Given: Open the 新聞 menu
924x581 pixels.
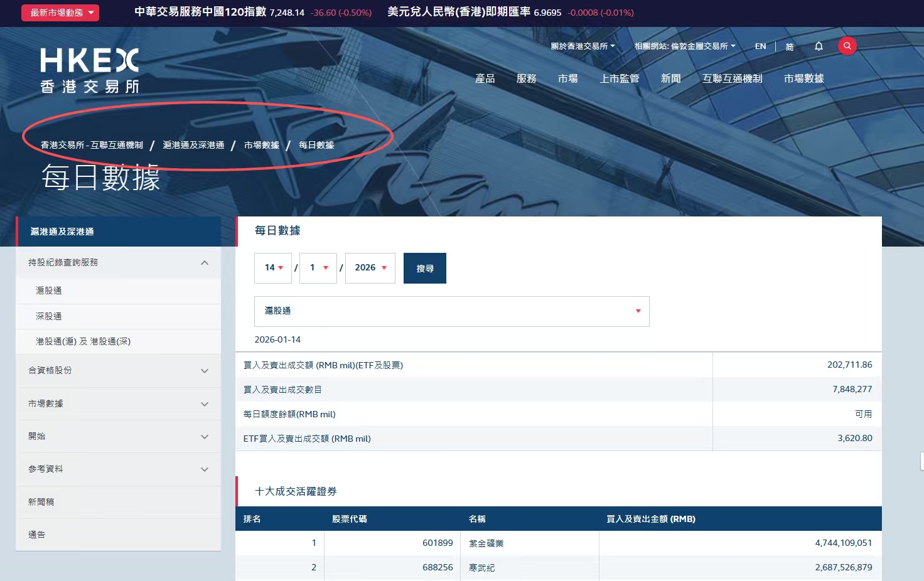Looking at the screenshot, I should pos(670,78).
